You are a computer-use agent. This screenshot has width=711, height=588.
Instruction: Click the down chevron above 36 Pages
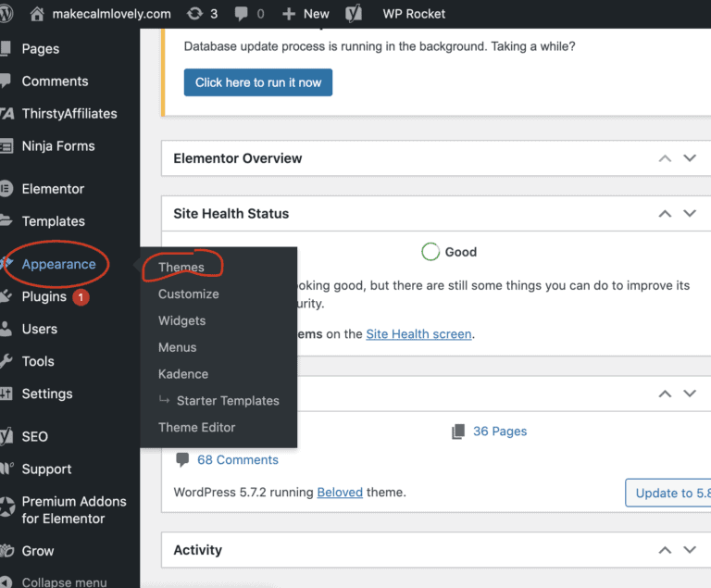tap(690, 394)
